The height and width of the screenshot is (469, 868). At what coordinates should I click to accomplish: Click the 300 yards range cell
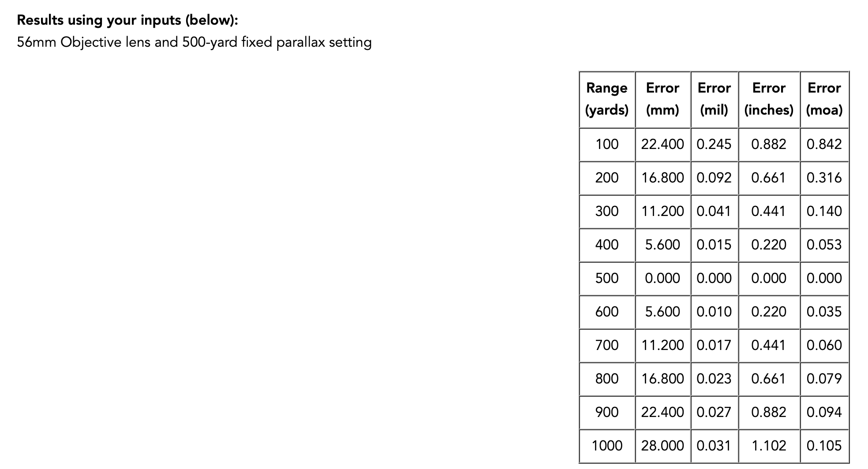pos(607,211)
